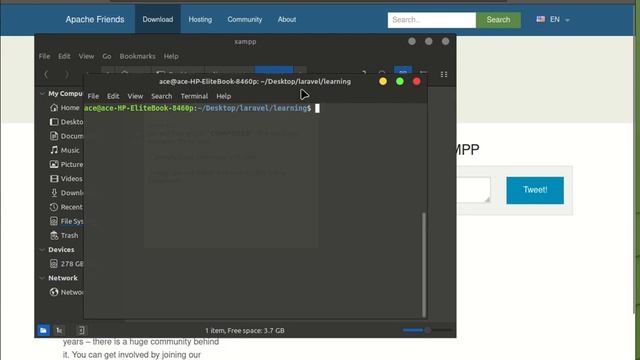This screenshot has height=360, width=640.
Task: Click the website Search input field
Action: (x=432, y=20)
